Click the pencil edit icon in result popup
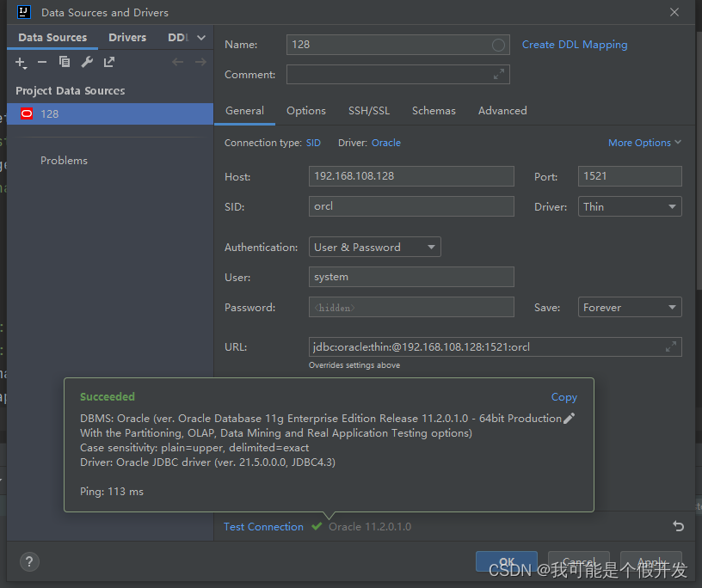702x588 pixels. [x=569, y=419]
